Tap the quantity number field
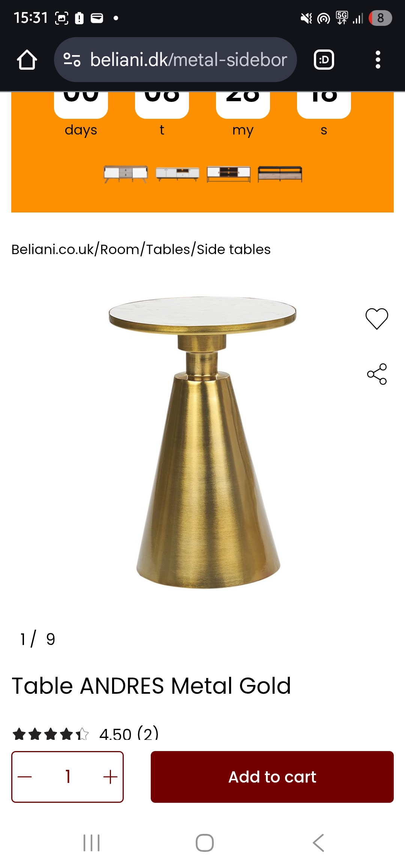The height and width of the screenshot is (868, 405). pos(68,777)
